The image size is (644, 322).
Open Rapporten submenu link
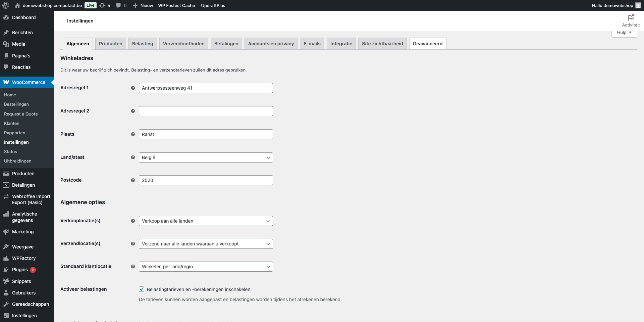tap(14, 133)
